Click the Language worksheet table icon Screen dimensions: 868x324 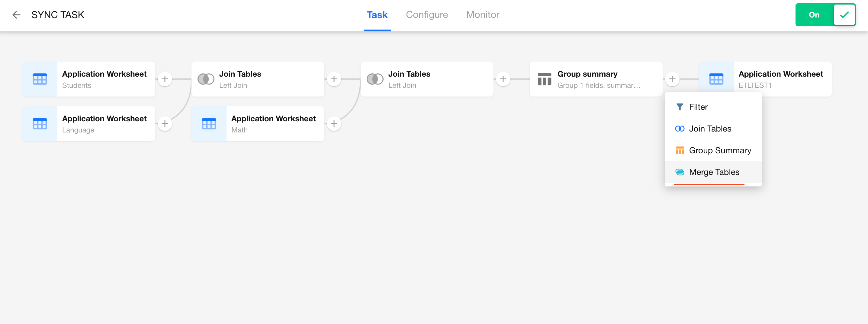(x=40, y=124)
